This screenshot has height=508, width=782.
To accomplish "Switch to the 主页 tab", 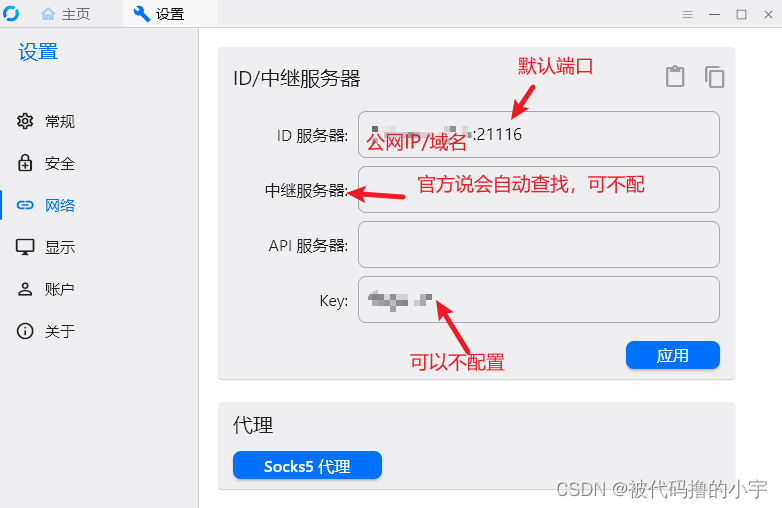I will click(x=65, y=14).
